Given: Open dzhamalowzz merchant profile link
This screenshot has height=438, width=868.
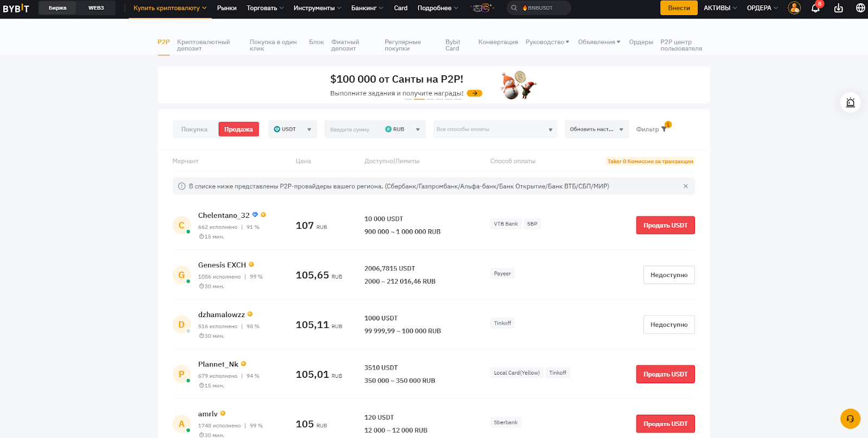Looking at the screenshot, I should (x=221, y=314).
